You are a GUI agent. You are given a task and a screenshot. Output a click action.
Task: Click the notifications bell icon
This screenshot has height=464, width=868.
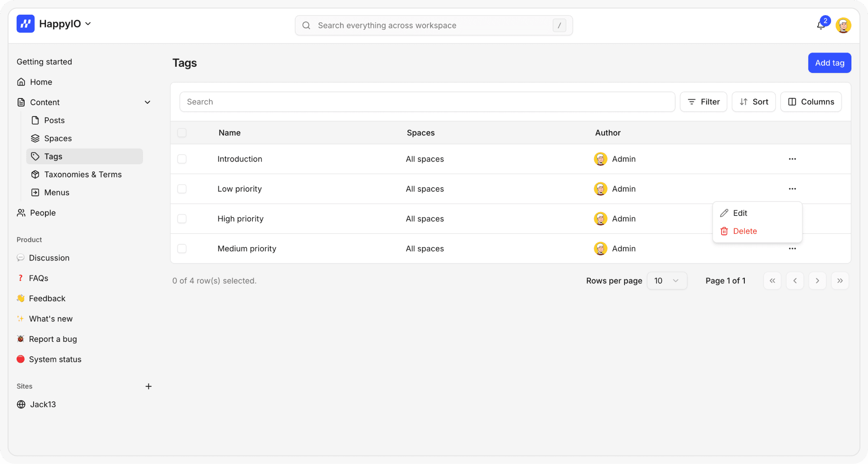point(821,25)
